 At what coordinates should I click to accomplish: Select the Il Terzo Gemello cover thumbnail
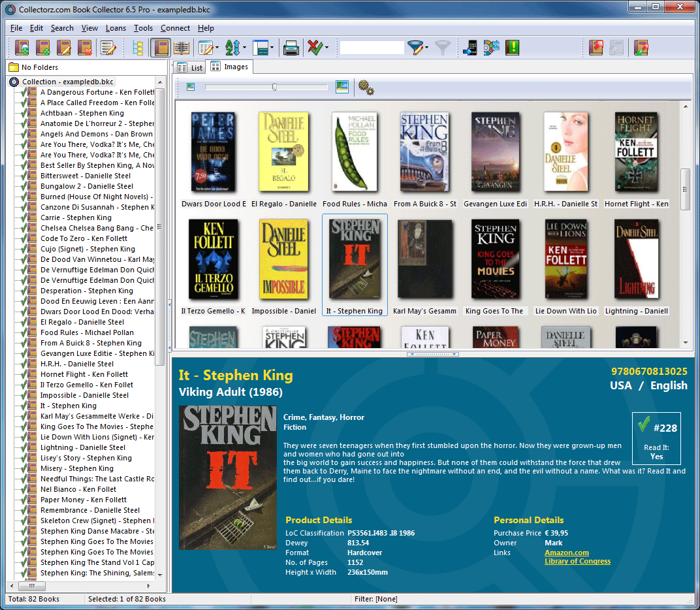click(214, 259)
